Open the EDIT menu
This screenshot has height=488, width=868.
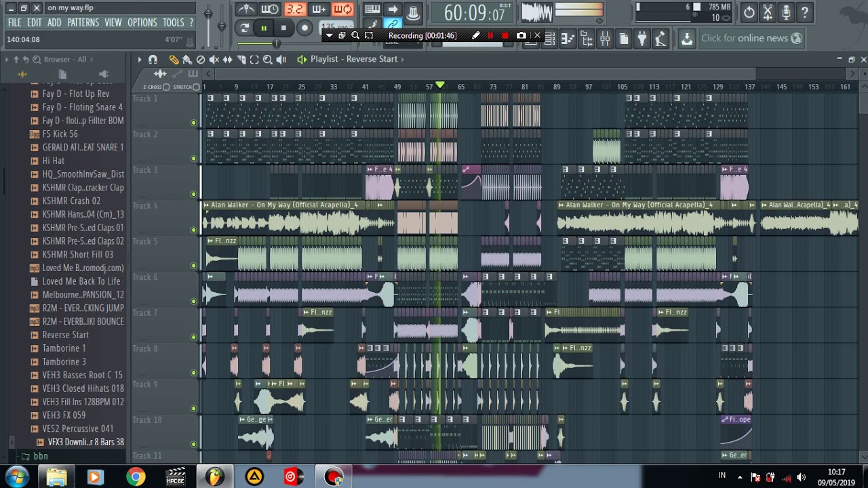(x=34, y=22)
